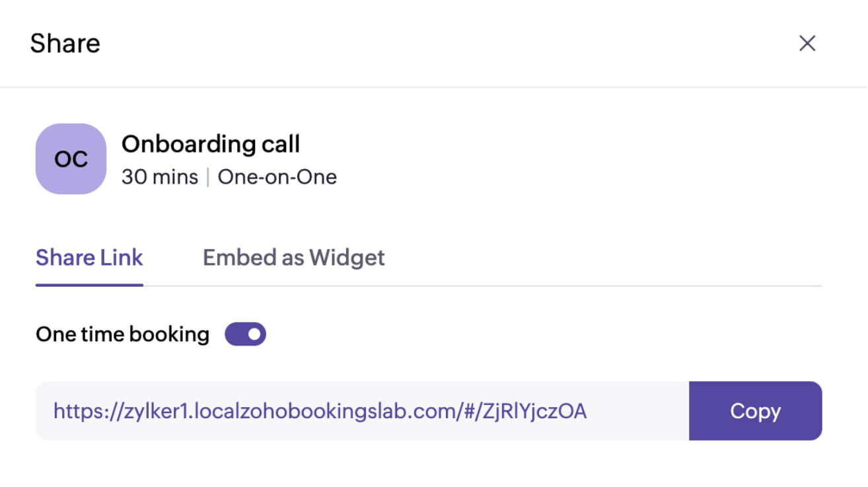Click empty space in the link field
This screenshot has height=487, width=868.
pyautogui.click(x=637, y=411)
